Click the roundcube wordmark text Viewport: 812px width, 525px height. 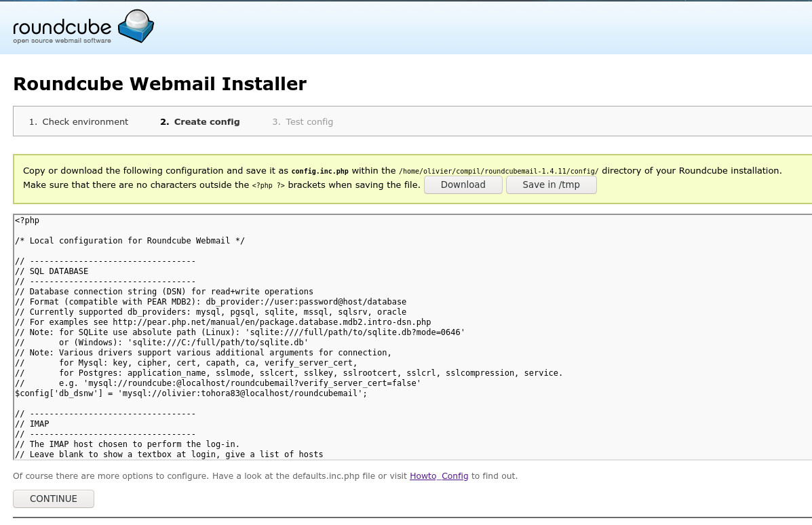(x=62, y=26)
